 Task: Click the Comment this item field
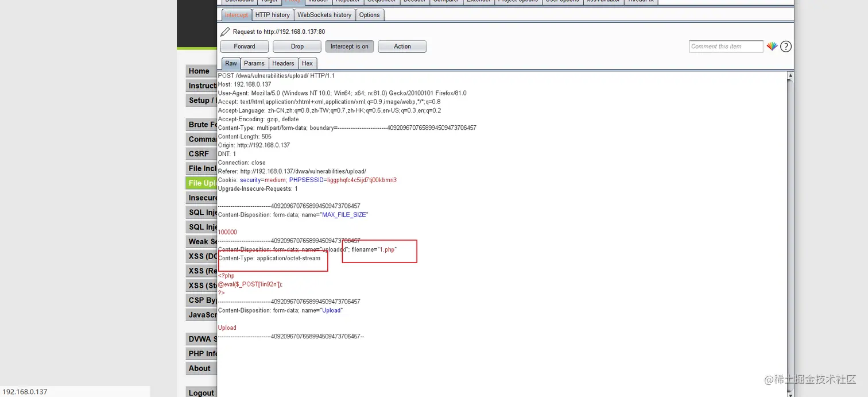(x=726, y=47)
